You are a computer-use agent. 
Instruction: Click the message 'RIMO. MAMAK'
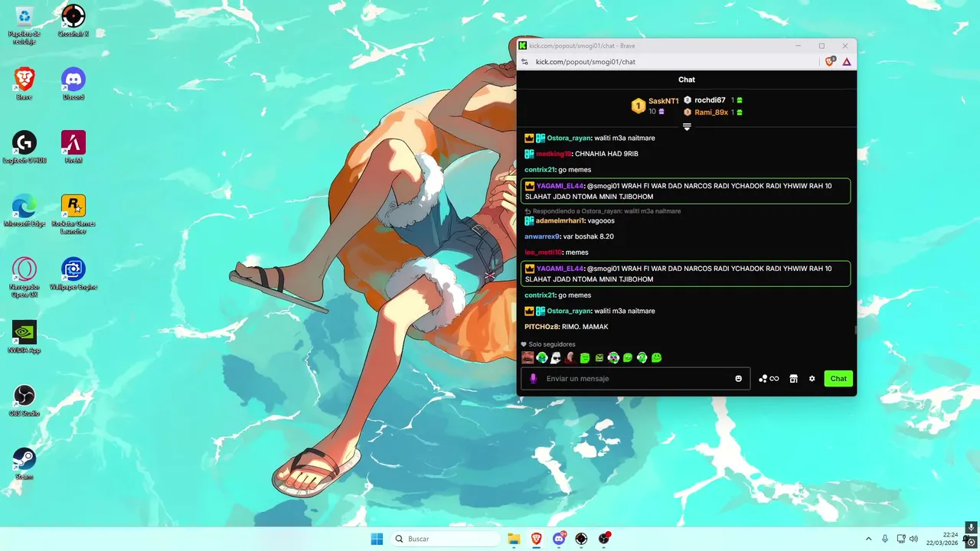click(585, 327)
